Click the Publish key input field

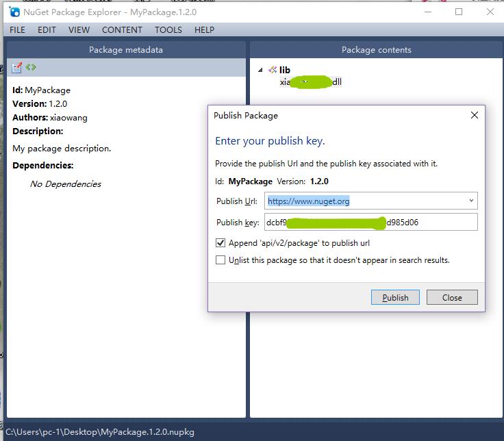[x=371, y=222]
